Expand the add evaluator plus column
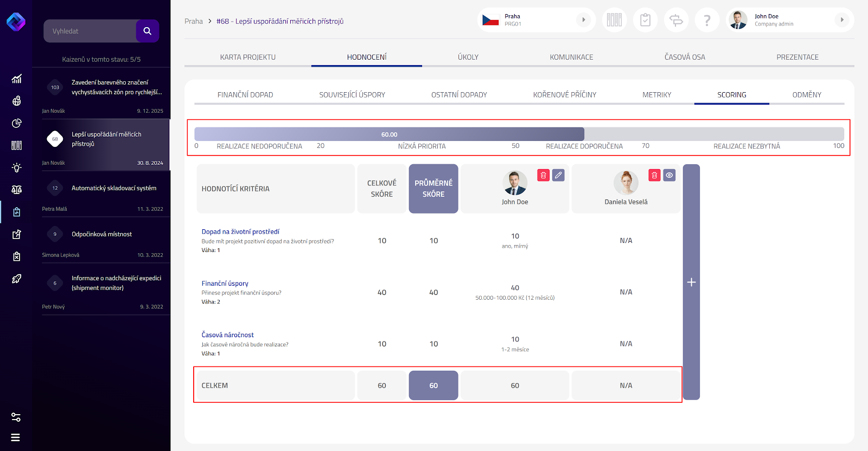 691,282
